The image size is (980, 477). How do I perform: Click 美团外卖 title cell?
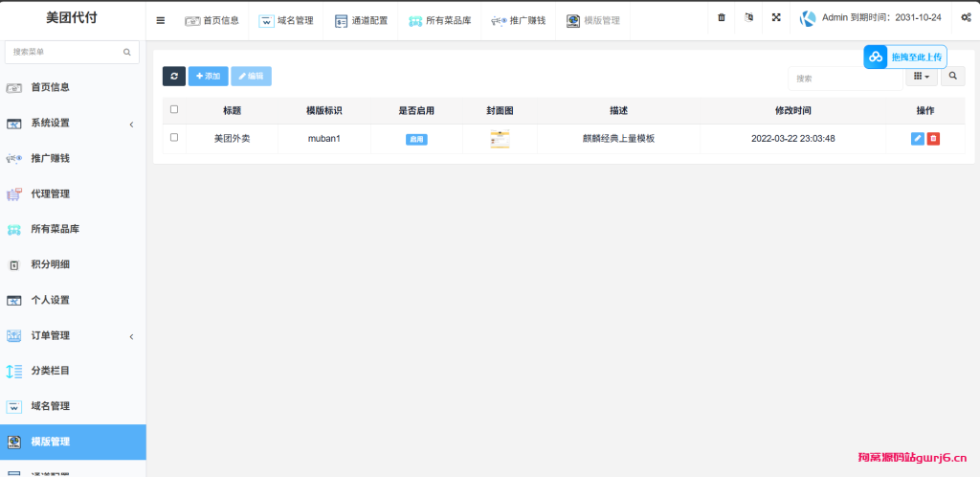pyautogui.click(x=232, y=139)
